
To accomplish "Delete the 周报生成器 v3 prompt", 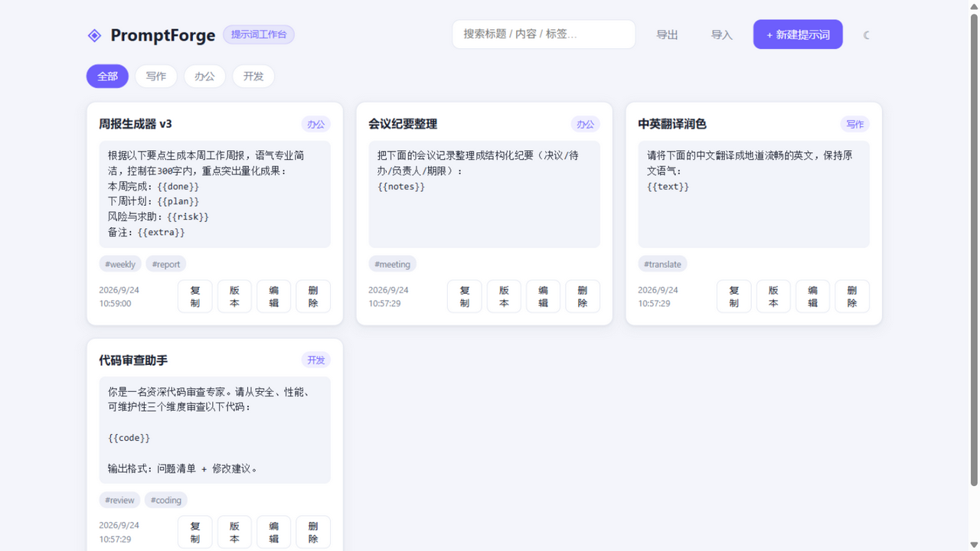I will coord(313,296).
